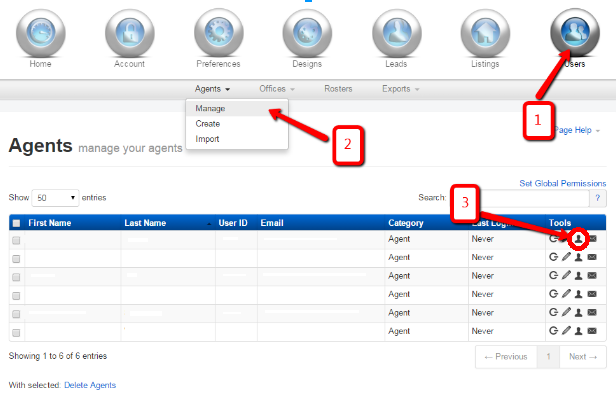The height and width of the screenshot is (420, 616).
Task: Click the envelope icon in the first agent row
Action: (x=592, y=238)
